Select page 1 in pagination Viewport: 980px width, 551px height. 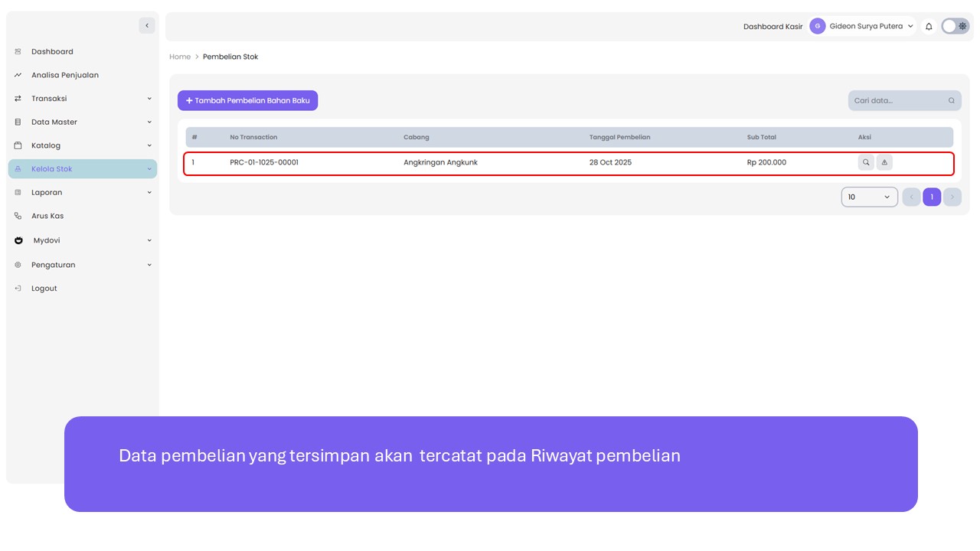coord(932,197)
